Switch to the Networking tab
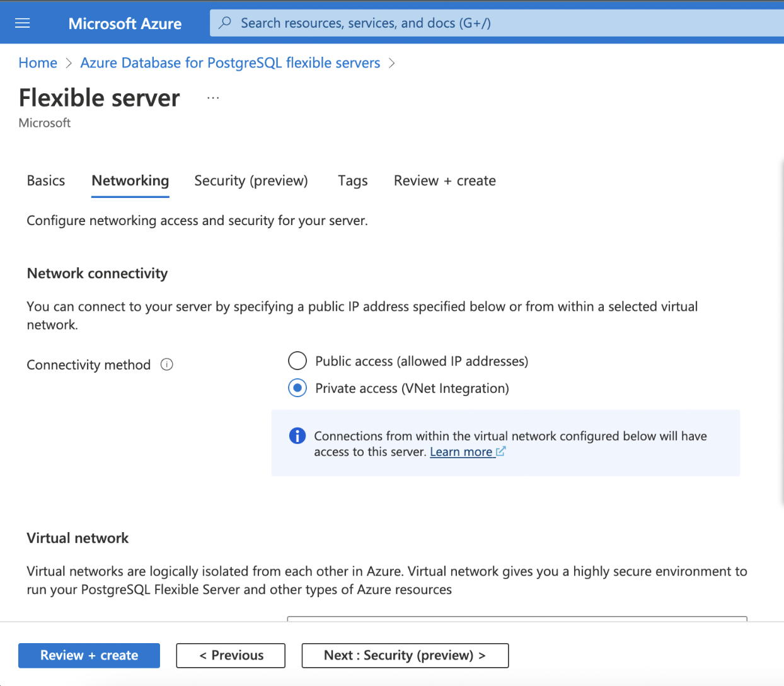784x686 pixels. [130, 181]
